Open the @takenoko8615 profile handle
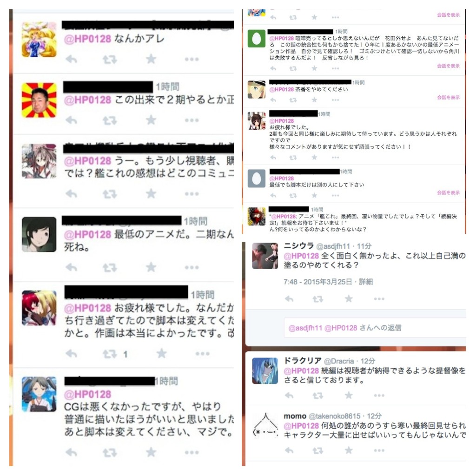The image size is (476, 476). (335, 416)
